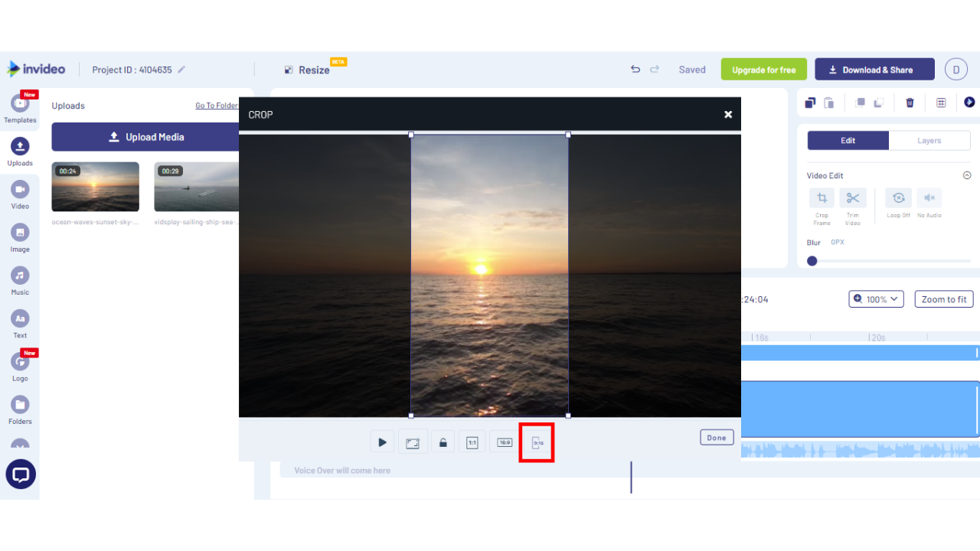Select the 16:9 crop ratio
The image size is (980, 551).
pyautogui.click(x=504, y=442)
